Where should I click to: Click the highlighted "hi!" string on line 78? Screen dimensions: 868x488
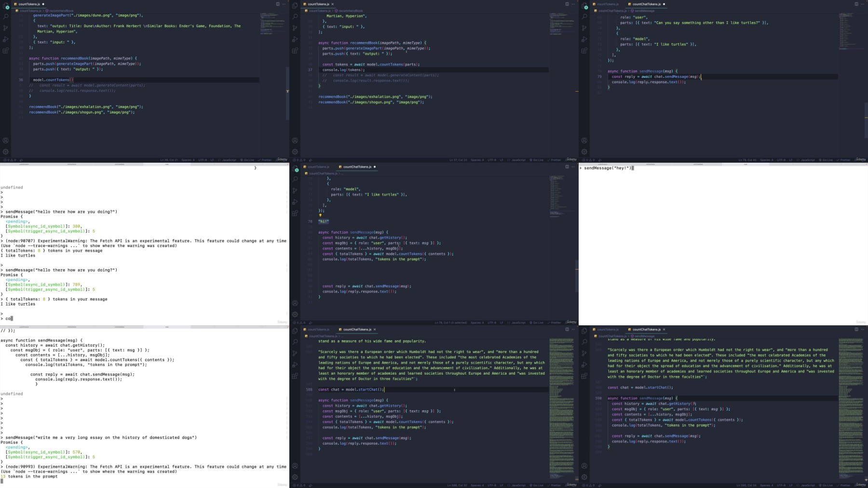[324, 222]
